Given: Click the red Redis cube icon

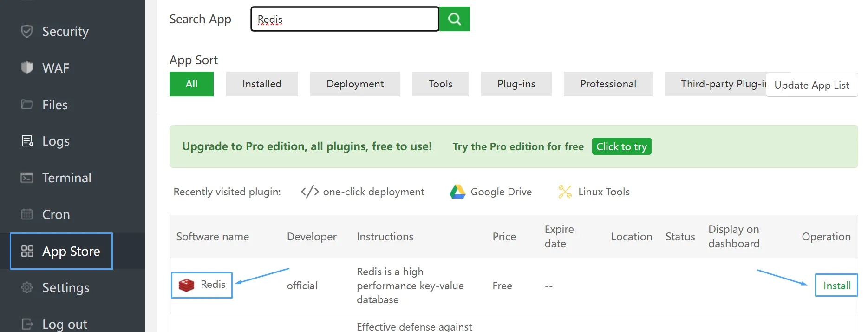Looking at the screenshot, I should 187,285.
